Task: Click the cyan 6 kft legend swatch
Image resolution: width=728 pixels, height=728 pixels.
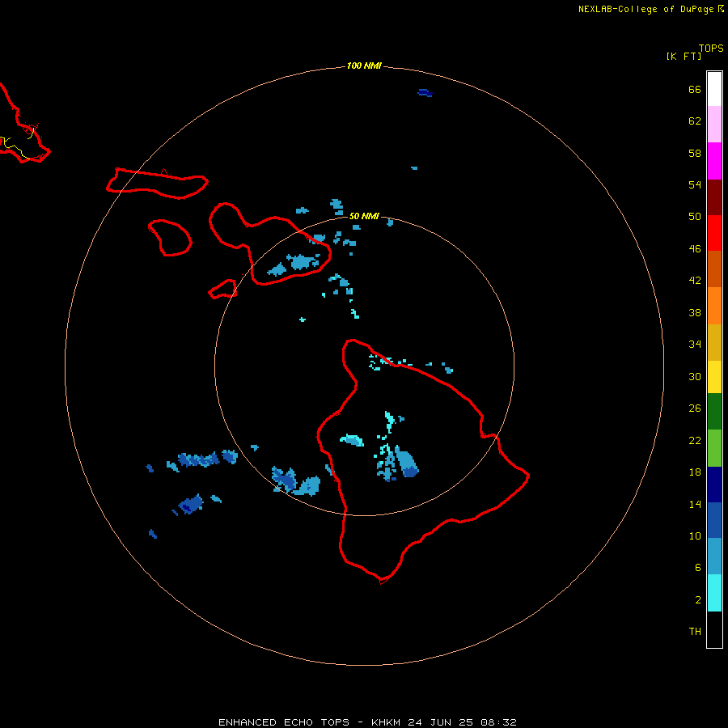Action: (714, 593)
